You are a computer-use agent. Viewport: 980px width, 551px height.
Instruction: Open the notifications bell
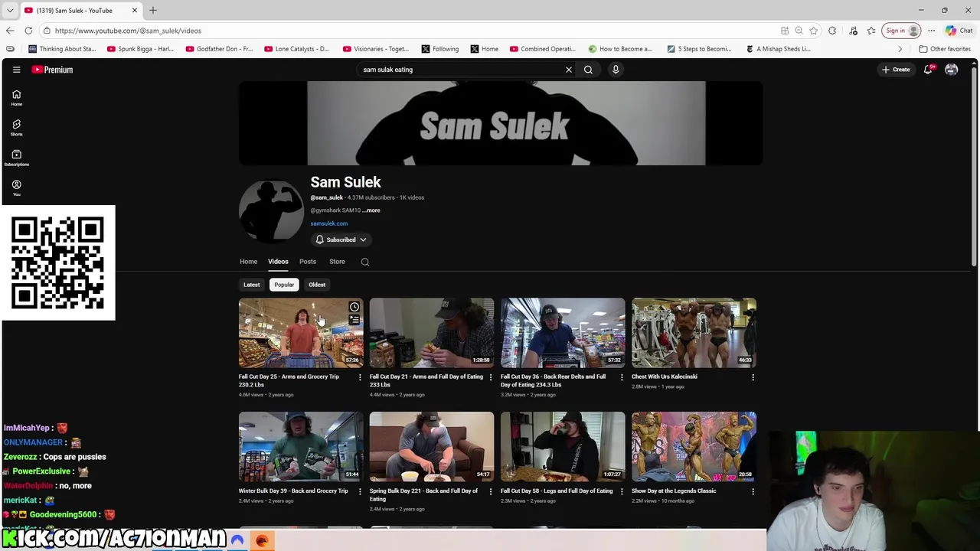(928, 70)
